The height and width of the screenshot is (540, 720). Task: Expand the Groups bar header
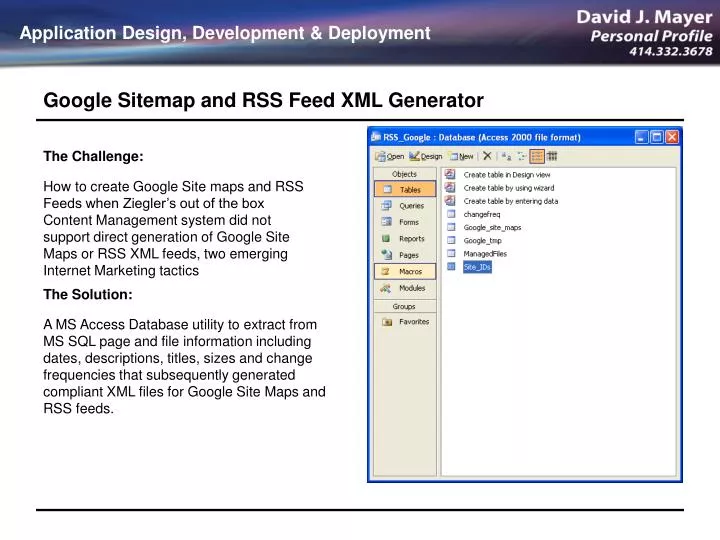pos(405,306)
